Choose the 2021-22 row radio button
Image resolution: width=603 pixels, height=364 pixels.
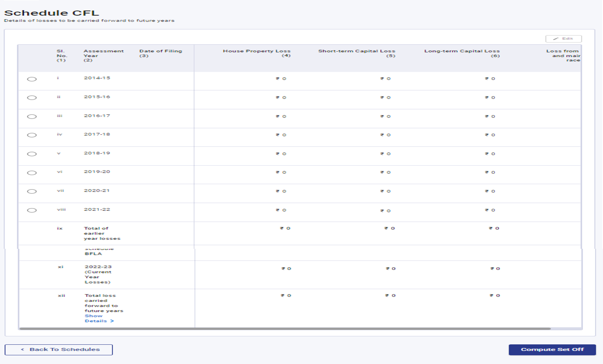point(32,210)
